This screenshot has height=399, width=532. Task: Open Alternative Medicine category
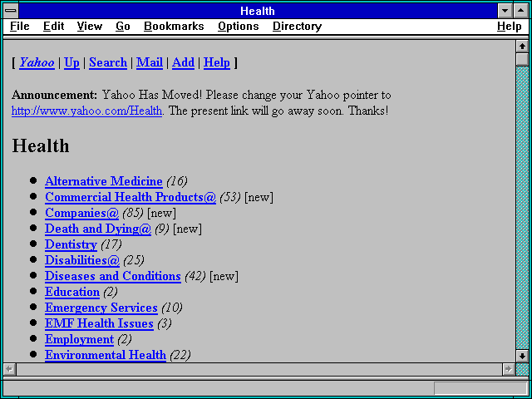point(103,181)
